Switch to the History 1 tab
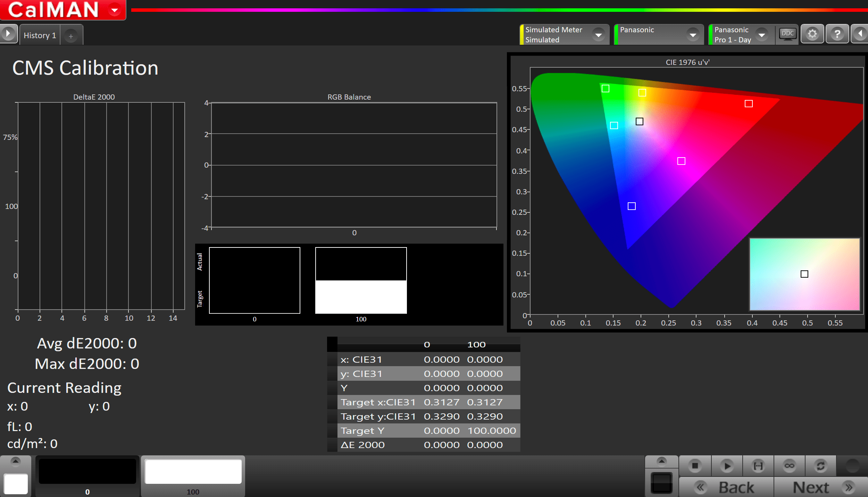The height and width of the screenshot is (497, 868). coord(40,35)
